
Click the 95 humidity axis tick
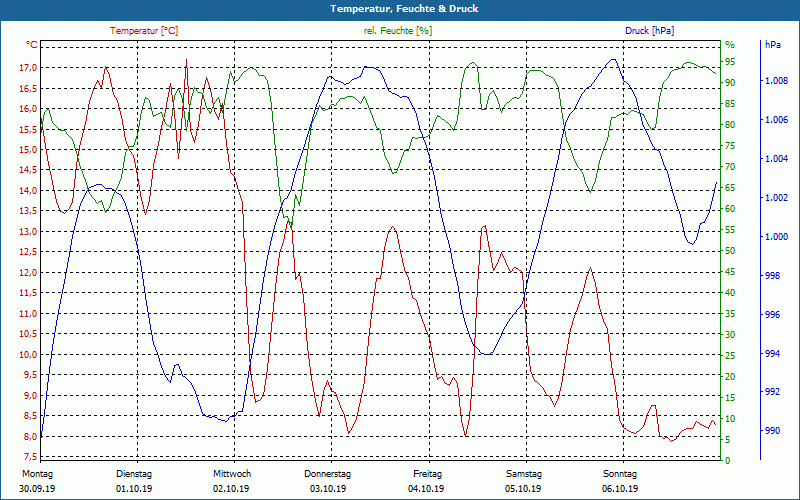(730, 62)
